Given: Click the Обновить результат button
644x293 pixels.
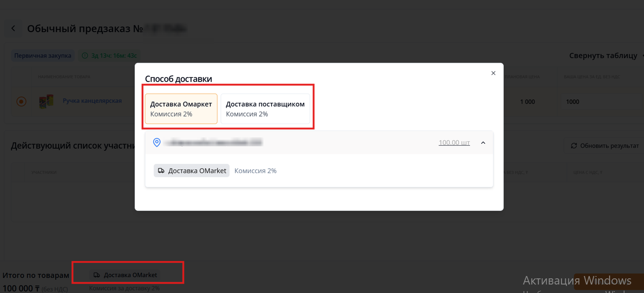Looking at the screenshot, I should tap(604, 146).
